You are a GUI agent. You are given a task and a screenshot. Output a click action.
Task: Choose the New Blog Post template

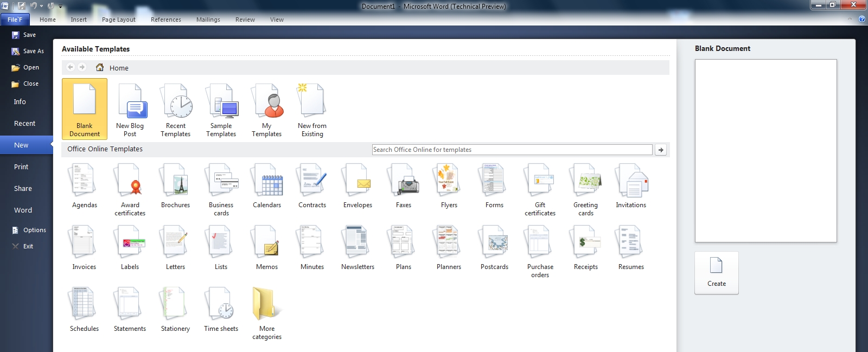pyautogui.click(x=130, y=109)
